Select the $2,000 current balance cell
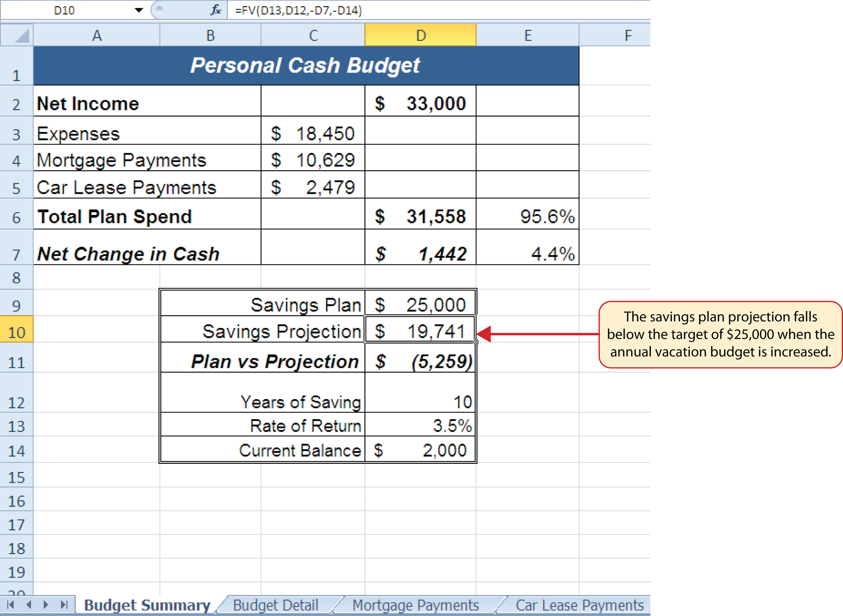The height and width of the screenshot is (616, 843). [x=420, y=449]
